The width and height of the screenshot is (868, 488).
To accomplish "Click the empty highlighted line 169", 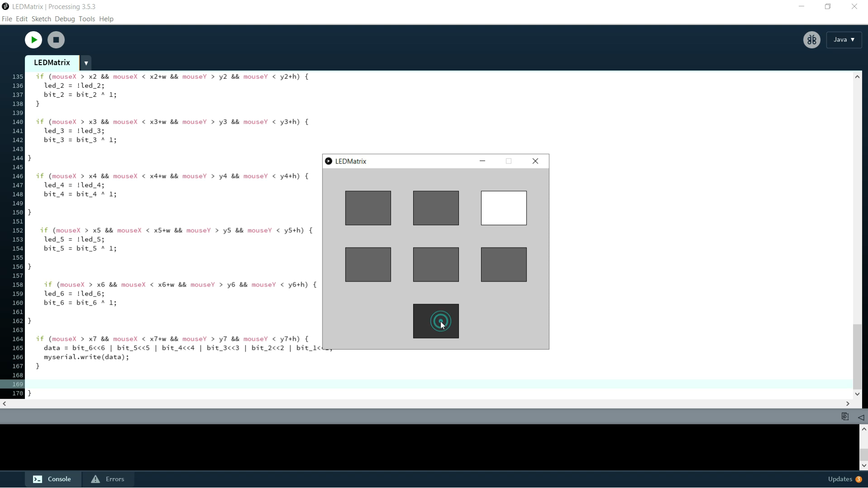I will [407, 384].
